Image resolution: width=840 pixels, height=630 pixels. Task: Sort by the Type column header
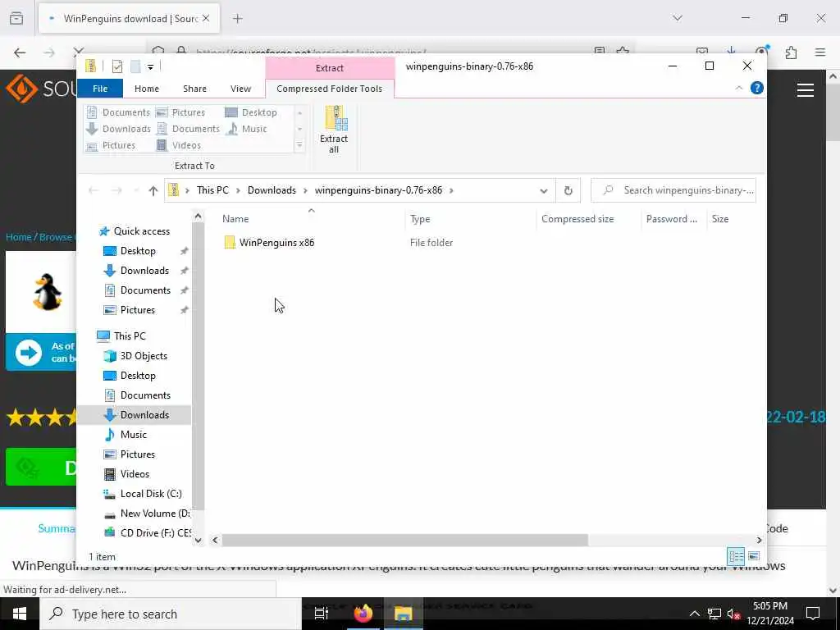pyautogui.click(x=419, y=218)
